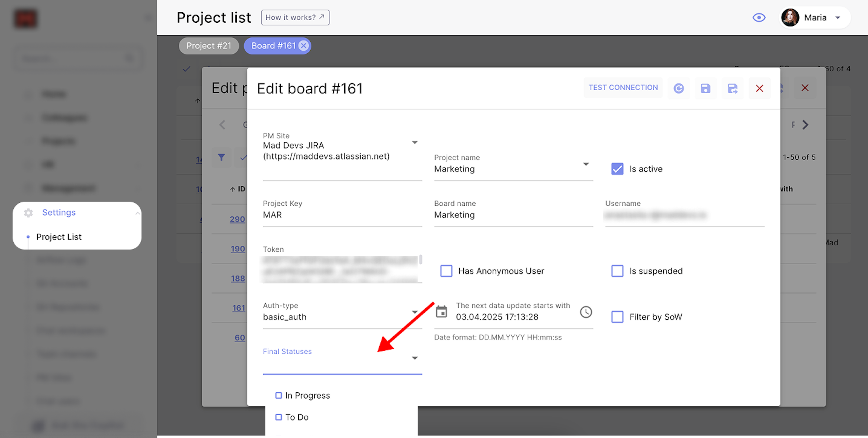Open board ID 60 link
The width and height of the screenshot is (868, 438).
240,338
